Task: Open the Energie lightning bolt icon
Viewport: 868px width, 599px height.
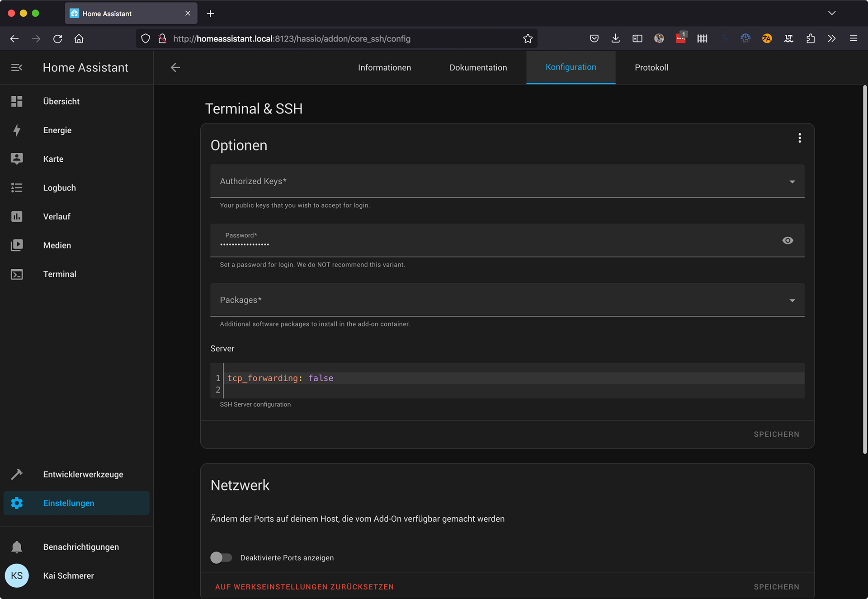Action: (17, 130)
